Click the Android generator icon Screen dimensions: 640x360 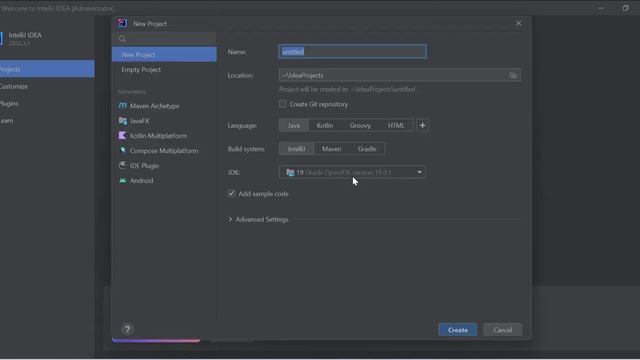tap(122, 180)
